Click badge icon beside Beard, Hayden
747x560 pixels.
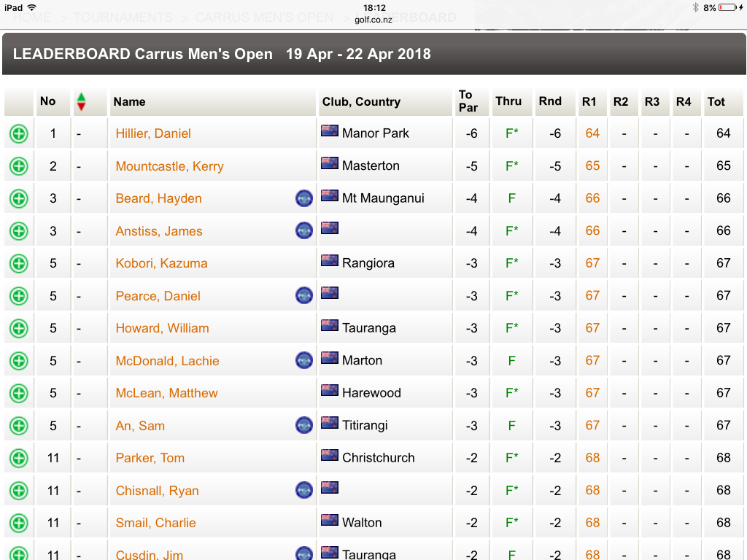[x=304, y=198]
